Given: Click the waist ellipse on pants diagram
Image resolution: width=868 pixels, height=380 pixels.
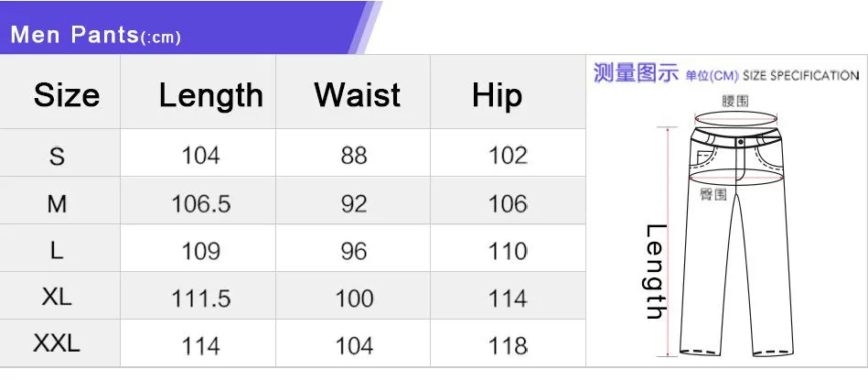Looking at the screenshot, I should [736, 119].
